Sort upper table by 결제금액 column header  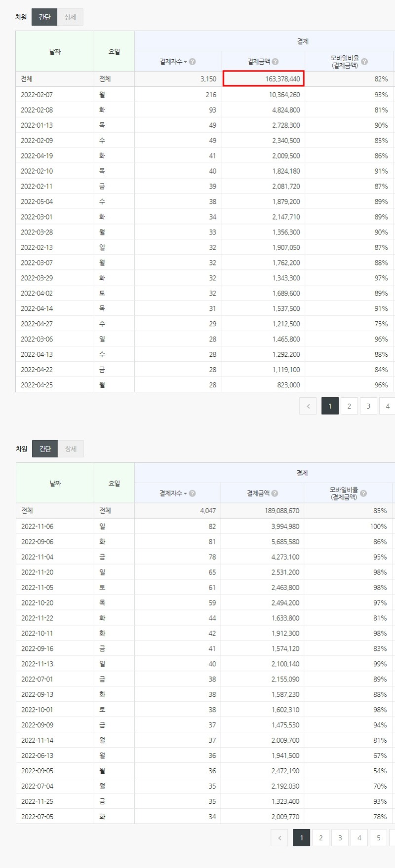point(259,62)
